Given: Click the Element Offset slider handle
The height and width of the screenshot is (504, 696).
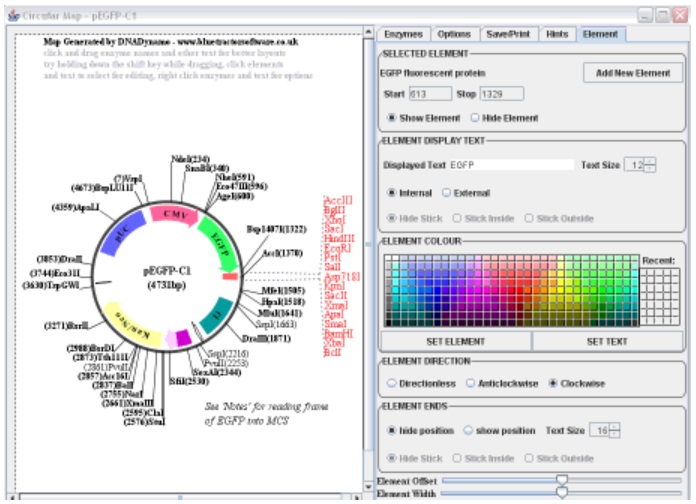Looking at the screenshot, I should click(x=562, y=480).
